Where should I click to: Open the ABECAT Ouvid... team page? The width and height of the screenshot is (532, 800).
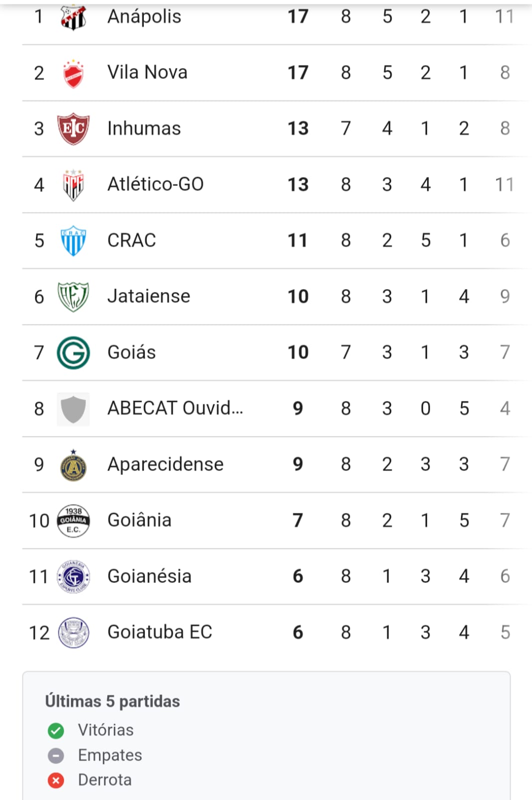point(175,408)
